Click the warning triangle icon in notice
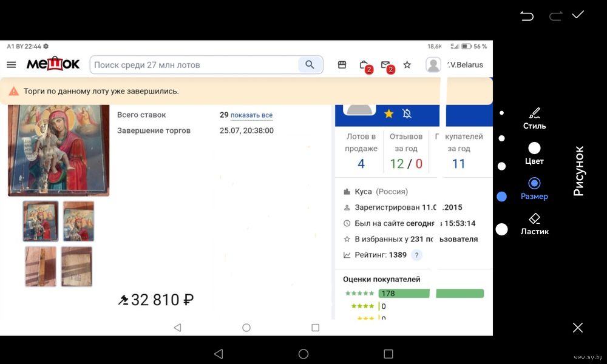 coord(13,91)
